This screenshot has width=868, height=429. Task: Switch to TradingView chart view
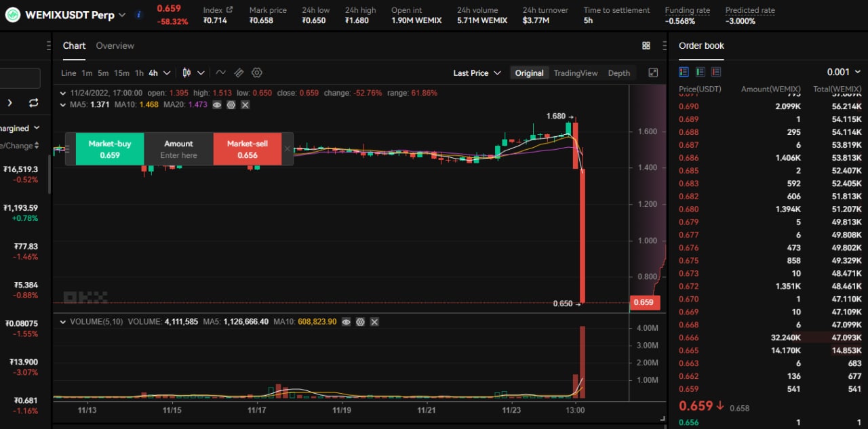pos(576,73)
